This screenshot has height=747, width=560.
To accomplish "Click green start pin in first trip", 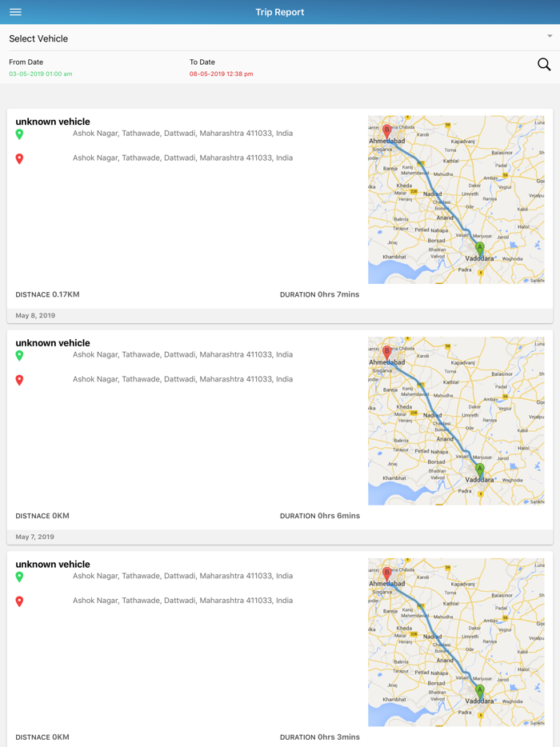I will coord(19,134).
